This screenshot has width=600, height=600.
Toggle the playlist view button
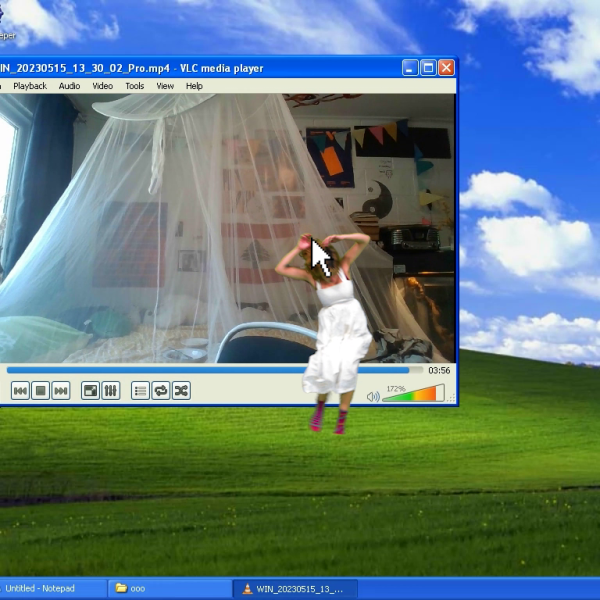(x=140, y=391)
